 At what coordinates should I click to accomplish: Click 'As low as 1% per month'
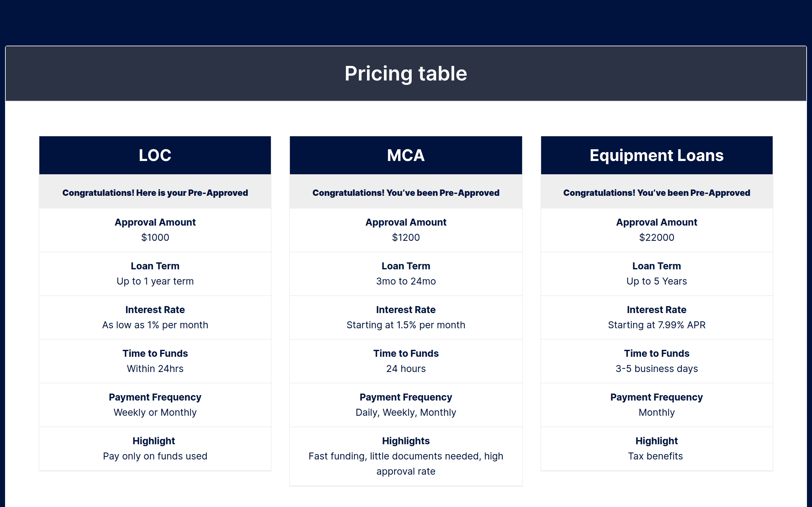[x=155, y=325]
